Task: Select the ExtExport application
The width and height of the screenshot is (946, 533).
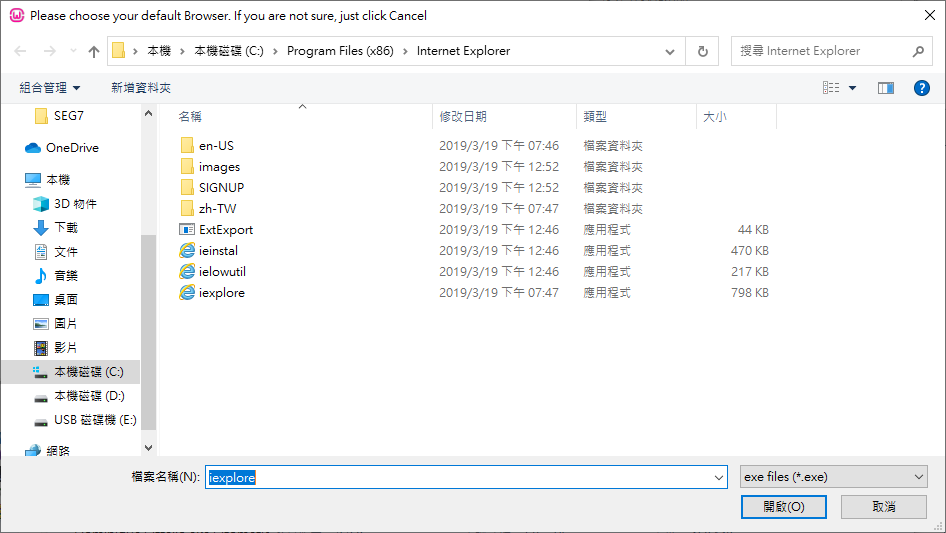Action: coord(216,230)
